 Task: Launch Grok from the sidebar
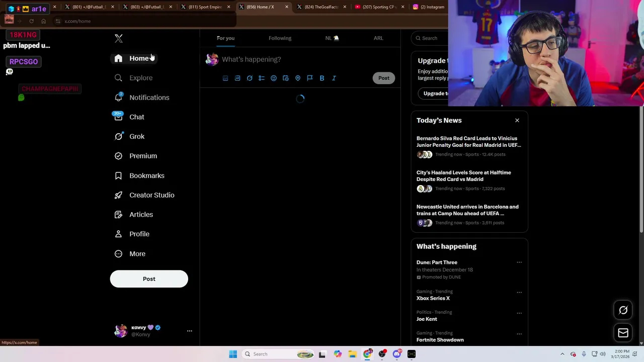pyautogui.click(x=129, y=136)
